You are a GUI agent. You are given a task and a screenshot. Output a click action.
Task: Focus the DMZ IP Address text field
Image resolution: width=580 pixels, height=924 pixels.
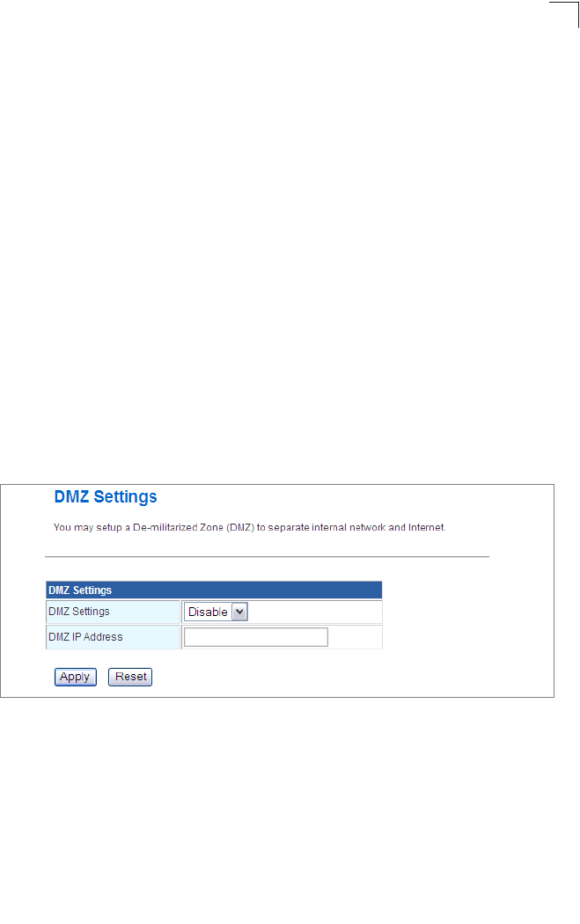[256, 637]
